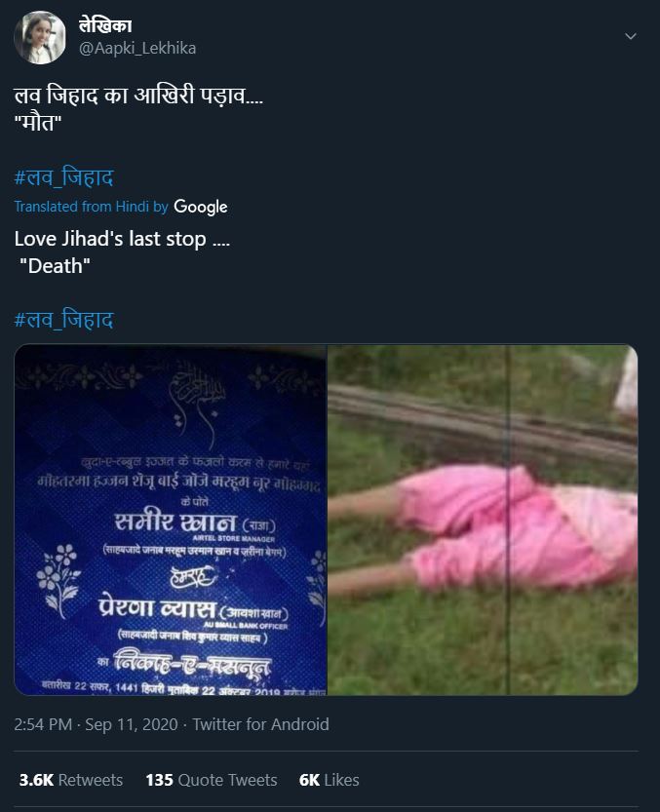The image size is (660, 812).
Task: Open the tweet options chevron menu
Action: (631, 36)
